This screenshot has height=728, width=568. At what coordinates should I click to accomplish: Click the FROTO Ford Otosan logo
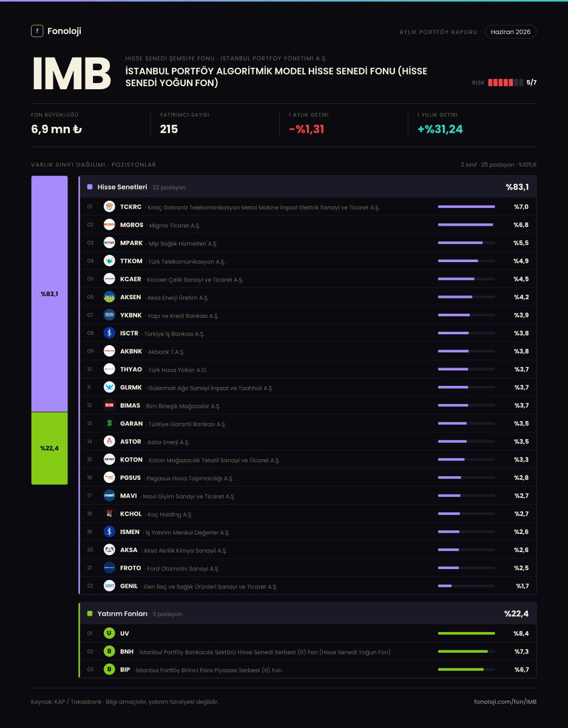click(x=109, y=568)
